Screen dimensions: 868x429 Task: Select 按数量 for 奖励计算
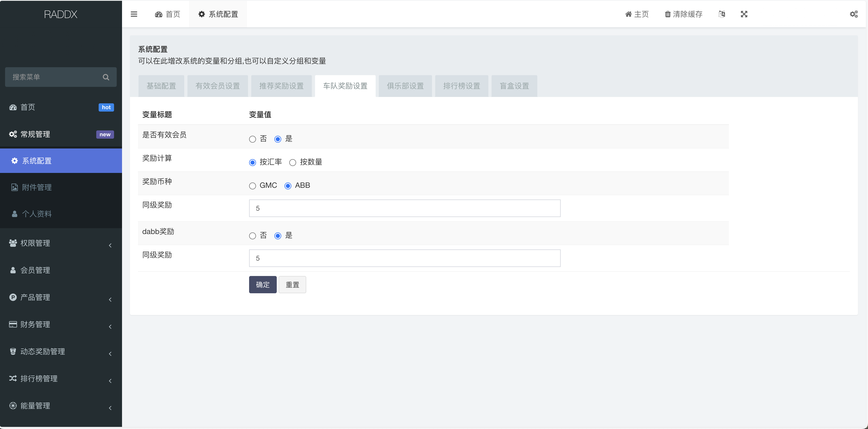[292, 162]
